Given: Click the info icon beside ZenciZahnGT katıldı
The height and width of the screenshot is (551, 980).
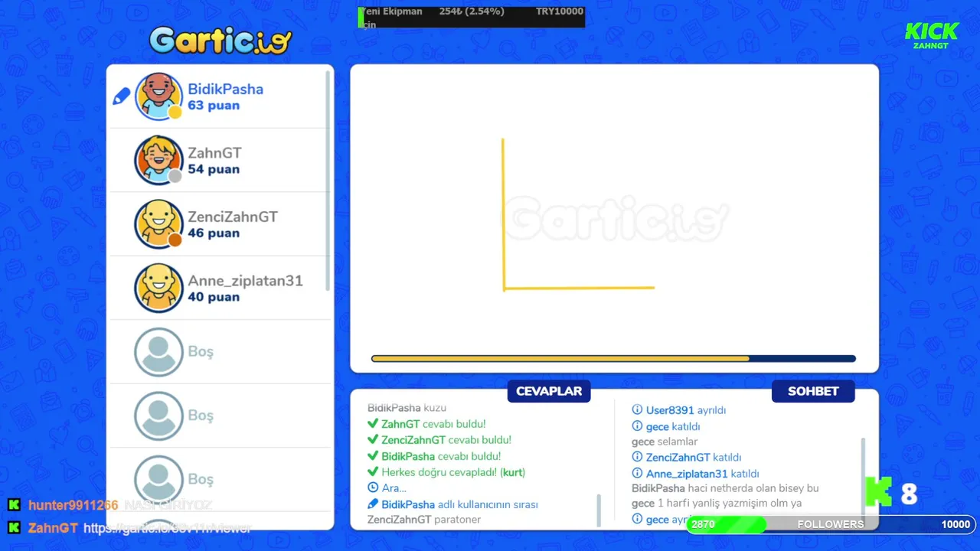Looking at the screenshot, I should [x=637, y=458].
